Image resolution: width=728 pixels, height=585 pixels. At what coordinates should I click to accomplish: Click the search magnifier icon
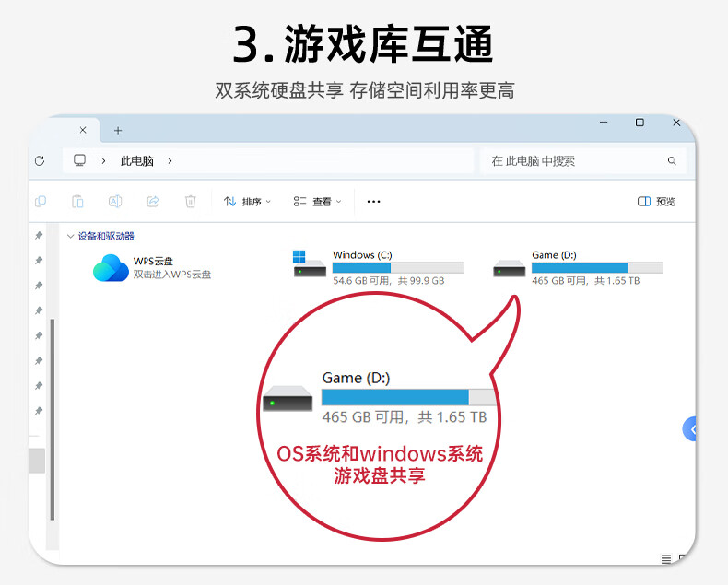click(672, 161)
